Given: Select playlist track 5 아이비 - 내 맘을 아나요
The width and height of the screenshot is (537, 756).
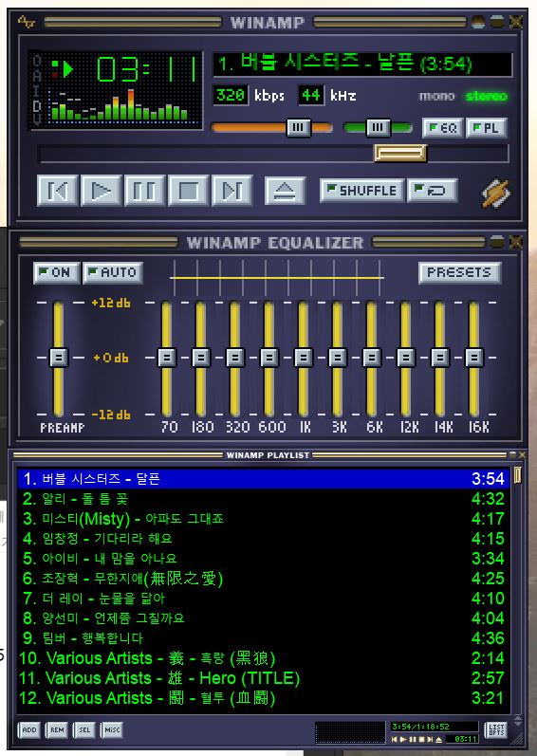Looking at the screenshot, I should [x=264, y=559].
